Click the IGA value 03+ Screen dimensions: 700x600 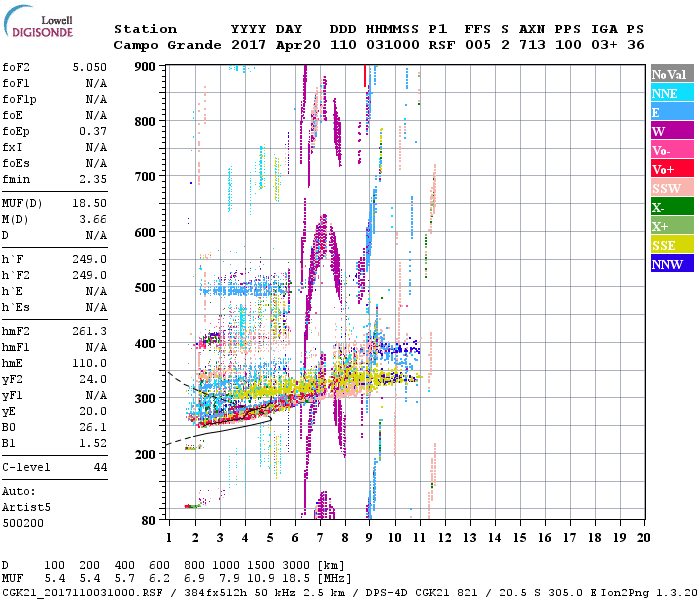pyautogui.click(x=604, y=45)
